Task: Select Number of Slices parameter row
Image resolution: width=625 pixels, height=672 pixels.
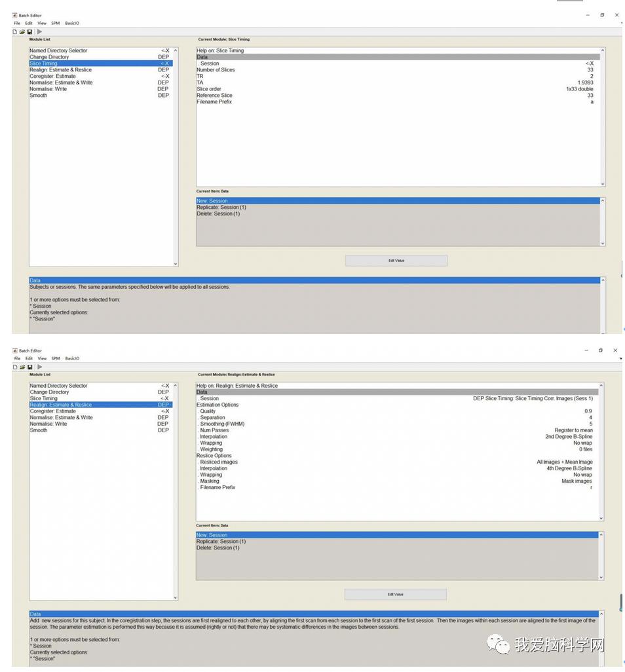Action: pyautogui.click(x=398, y=70)
